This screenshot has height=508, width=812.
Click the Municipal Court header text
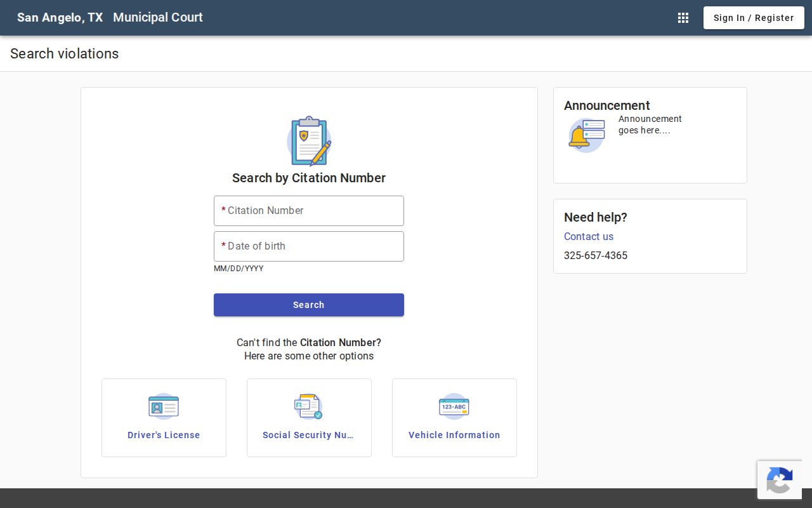[158, 18]
